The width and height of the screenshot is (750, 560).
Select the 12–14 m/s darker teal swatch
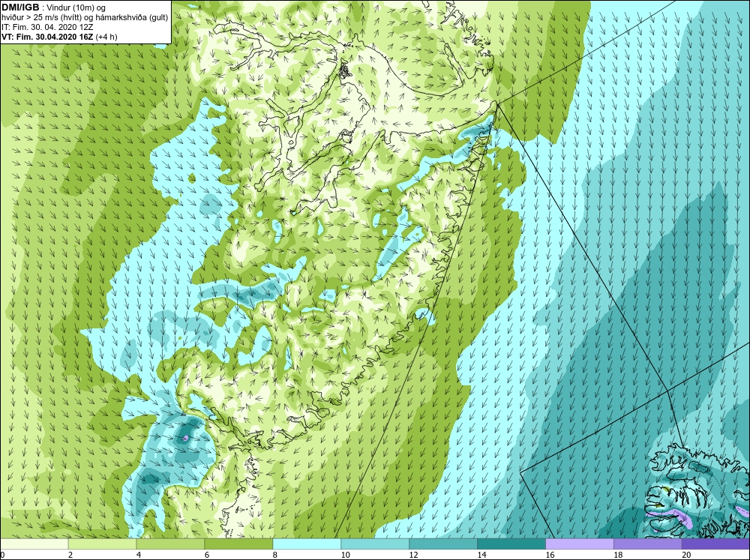pos(443,544)
